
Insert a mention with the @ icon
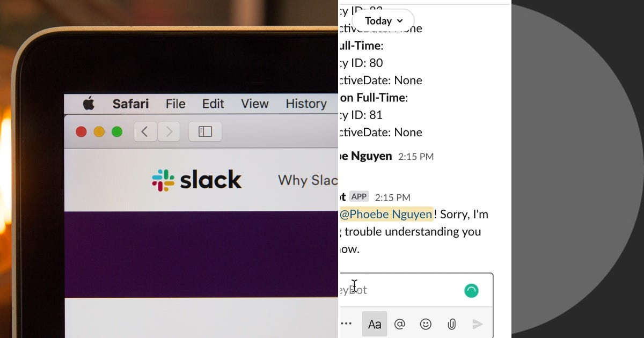pos(400,324)
